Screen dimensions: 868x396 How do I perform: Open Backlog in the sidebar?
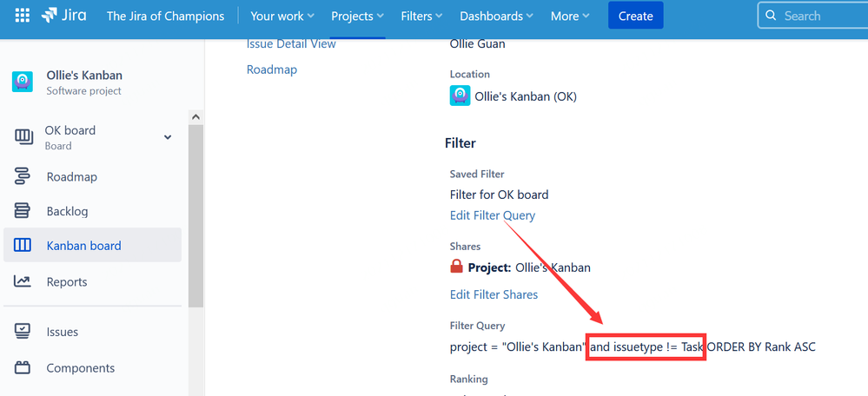[x=67, y=211]
